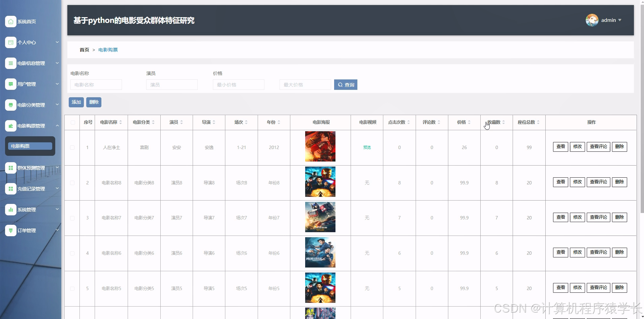Sort by 座位总数 column arrows

pos(538,122)
